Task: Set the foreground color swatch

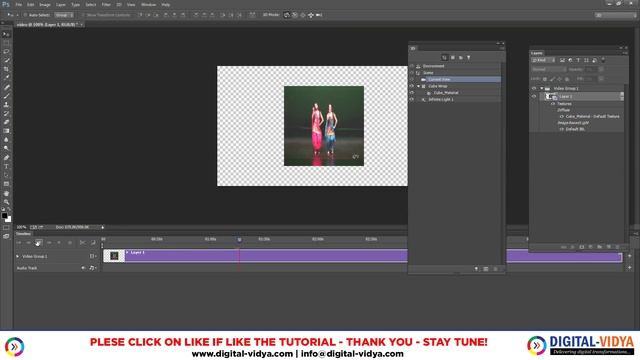Action: coord(4,216)
